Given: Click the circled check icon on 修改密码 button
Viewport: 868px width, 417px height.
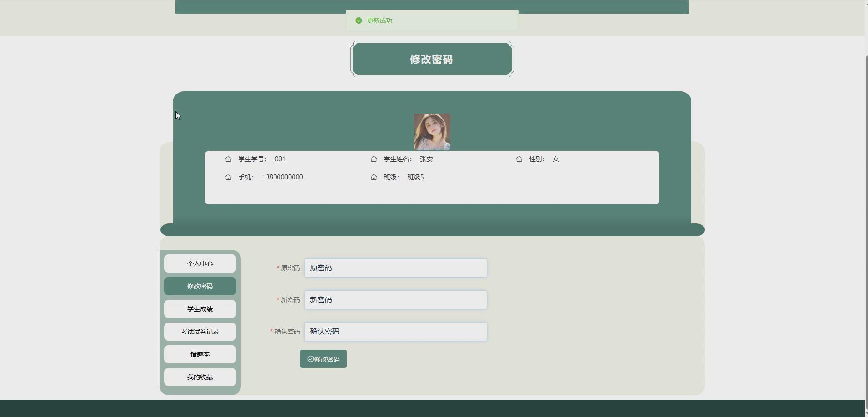Looking at the screenshot, I should click(x=311, y=359).
